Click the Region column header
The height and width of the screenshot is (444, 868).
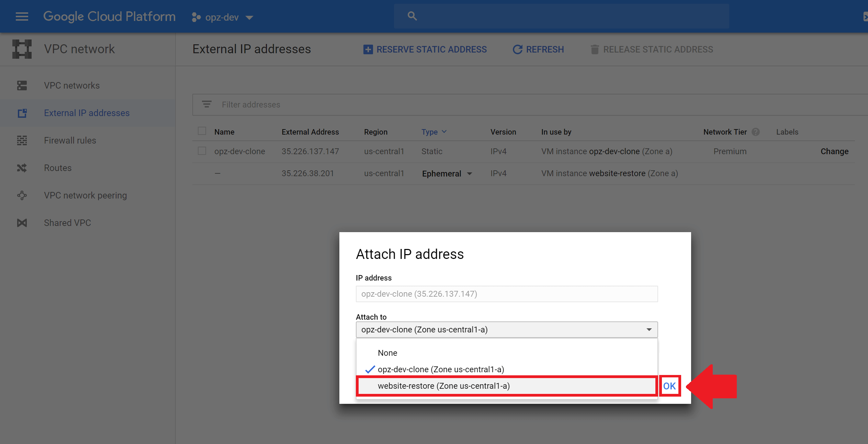(x=376, y=132)
